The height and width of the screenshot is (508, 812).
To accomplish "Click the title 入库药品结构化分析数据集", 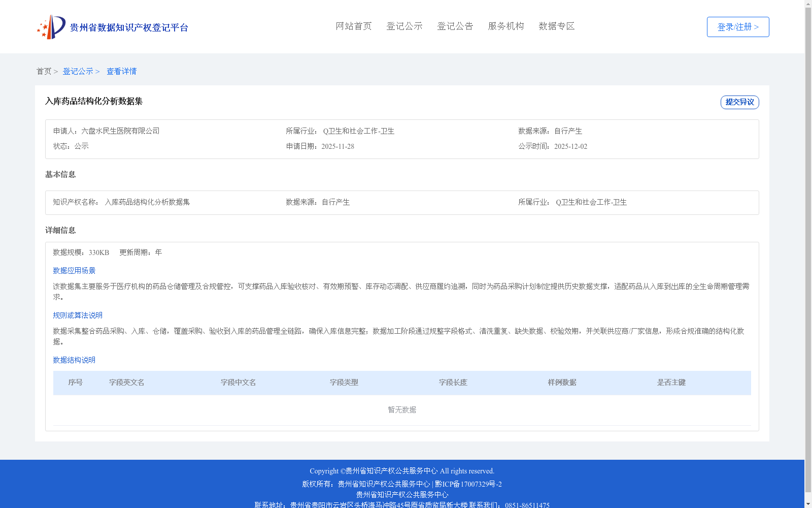I will coord(94,101).
